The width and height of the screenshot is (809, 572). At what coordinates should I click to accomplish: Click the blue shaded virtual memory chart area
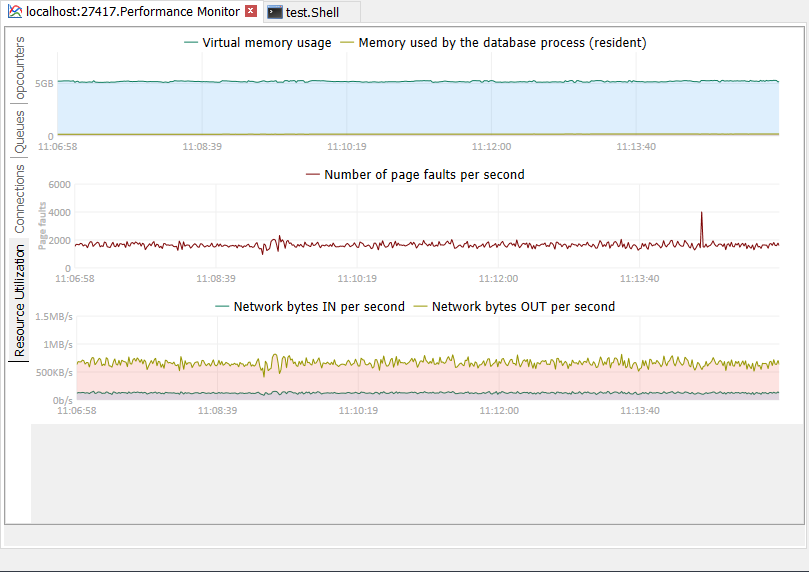[x=400, y=108]
